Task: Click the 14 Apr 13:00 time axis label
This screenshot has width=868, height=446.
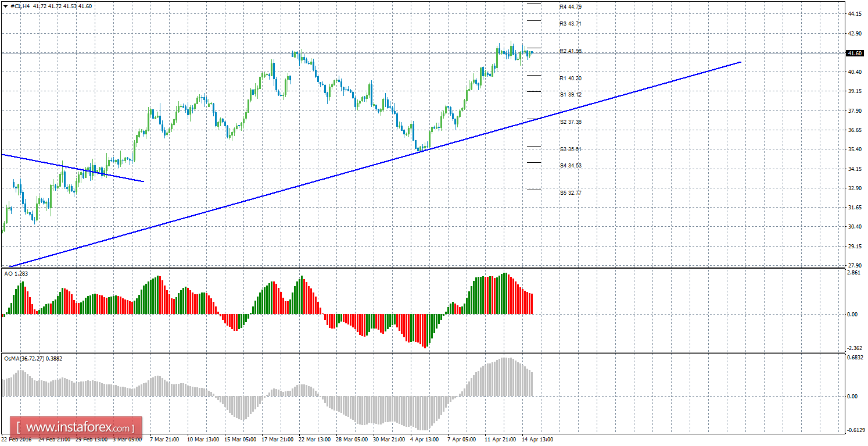Action: pyautogui.click(x=538, y=440)
